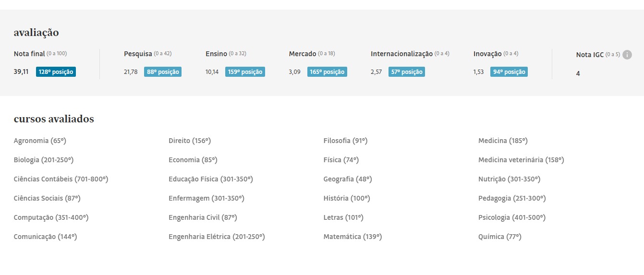The image size is (644, 275).
Task: Open the Geografia (48º) course link
Action: pos(348,179)
